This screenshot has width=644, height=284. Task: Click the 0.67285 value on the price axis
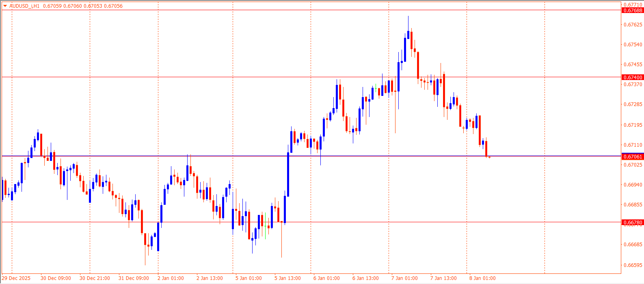(633, 104)
